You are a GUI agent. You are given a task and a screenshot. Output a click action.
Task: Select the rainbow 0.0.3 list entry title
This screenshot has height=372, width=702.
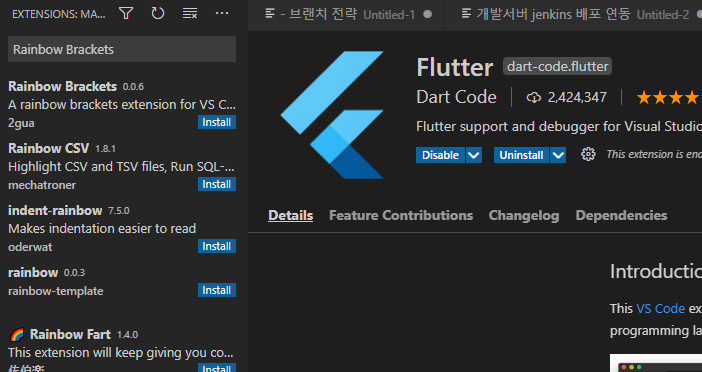[x=33, y=272]
